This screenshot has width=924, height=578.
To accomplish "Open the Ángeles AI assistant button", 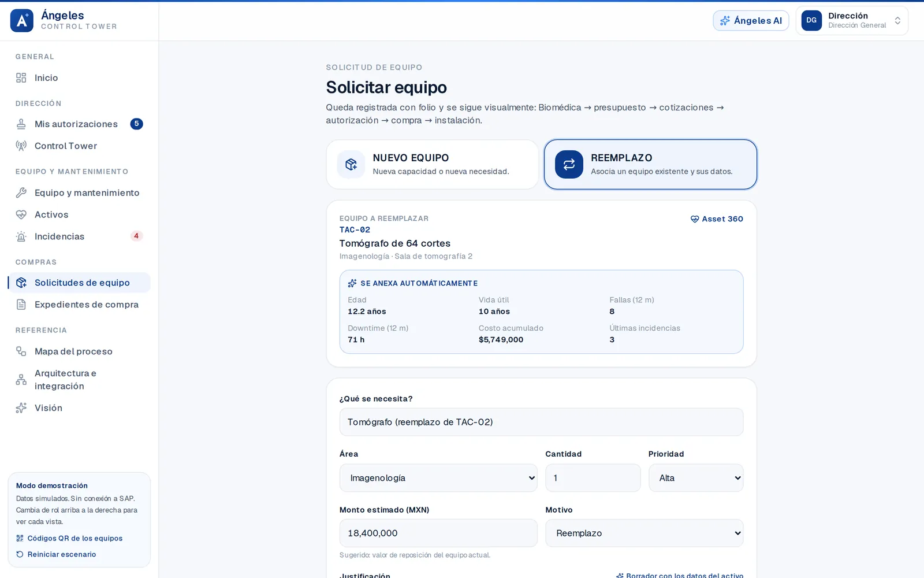I will (x=751, y=21).
